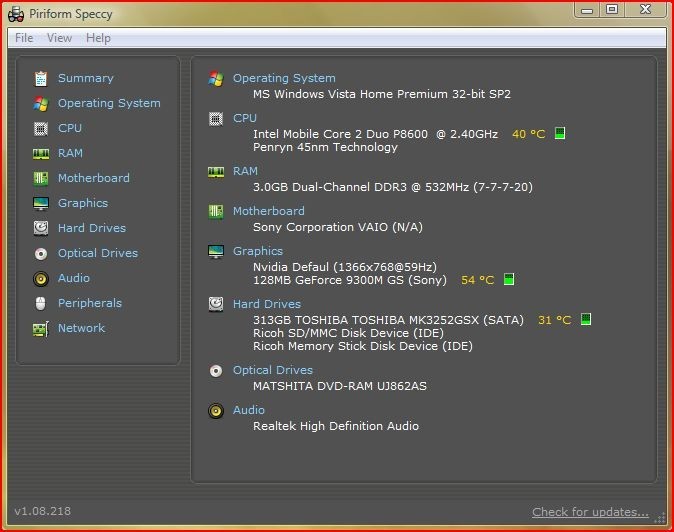This screenshot has width=674, height=532.
Task: Click the green temperature indicator beside 40 °C
Action: coord(560,133)
